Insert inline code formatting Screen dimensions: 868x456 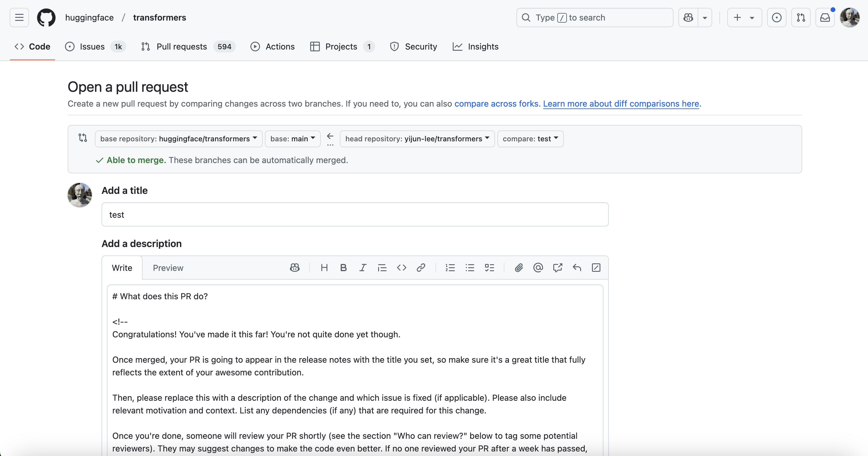(401, 268)
